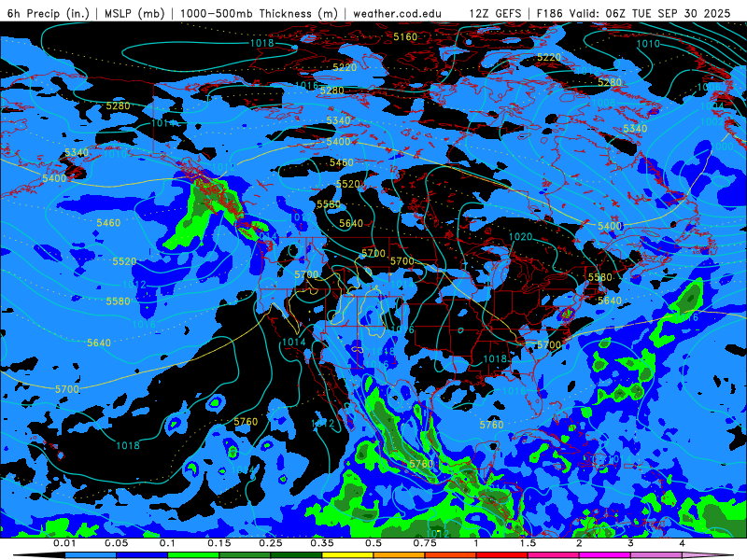
Task: Click the '0.01' legend scale value
Action: (x=64, y=543)
